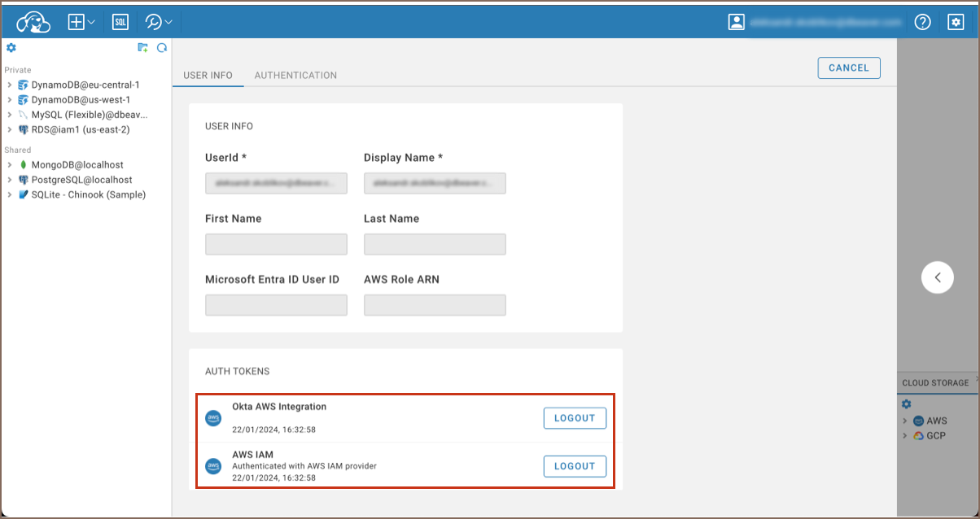Open the tools dropdown in the top toolbar

(x=159, y=22)
